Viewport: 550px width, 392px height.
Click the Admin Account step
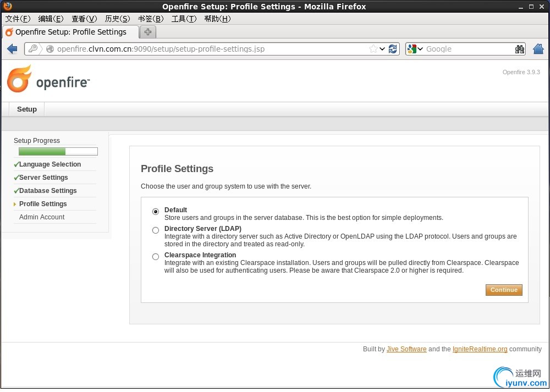coord(42,217)
